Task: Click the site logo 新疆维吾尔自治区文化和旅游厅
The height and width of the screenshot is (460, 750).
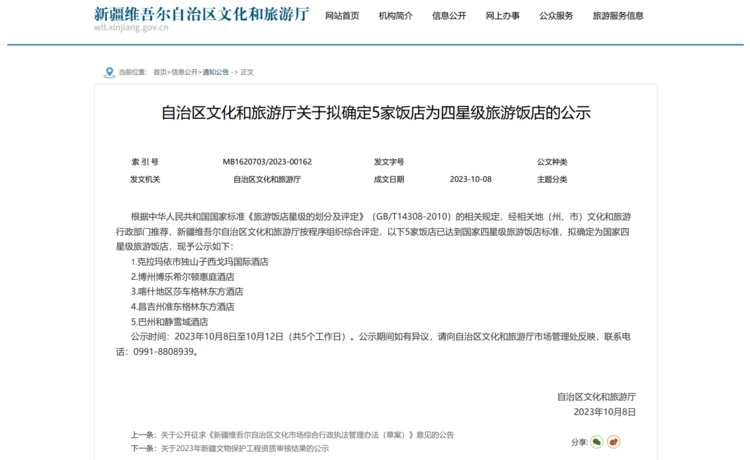Action: click(200, 14)
